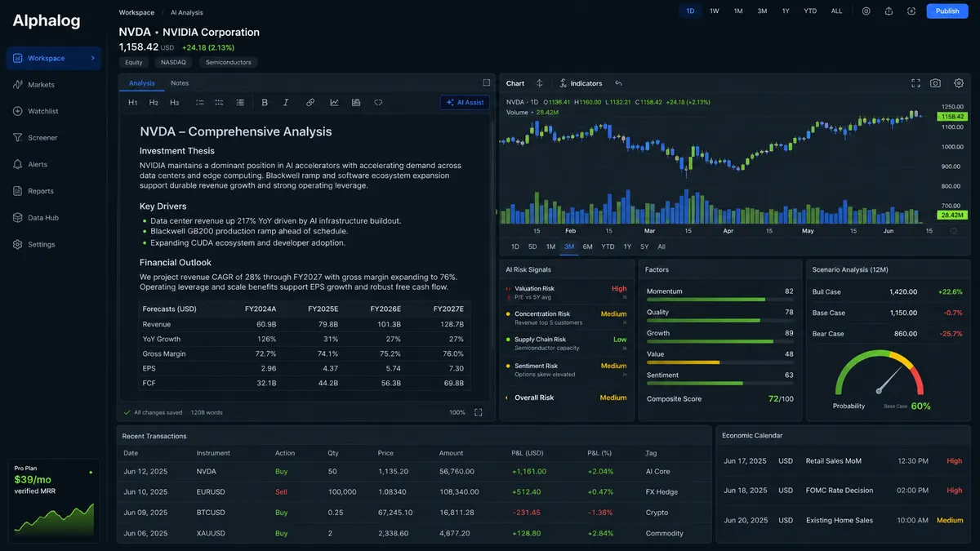Switch to the Notes tab
Viewport: 980px width, 551px height.
coord(180,83)
